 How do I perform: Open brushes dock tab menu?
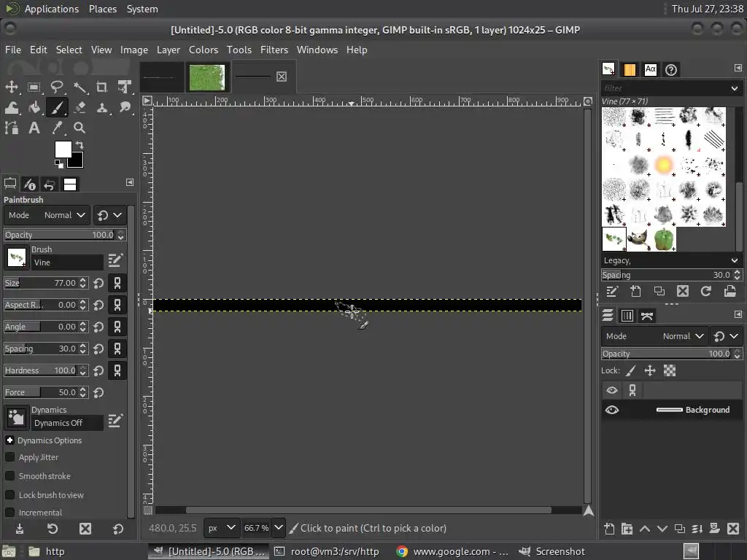click(x=738, y=68)
